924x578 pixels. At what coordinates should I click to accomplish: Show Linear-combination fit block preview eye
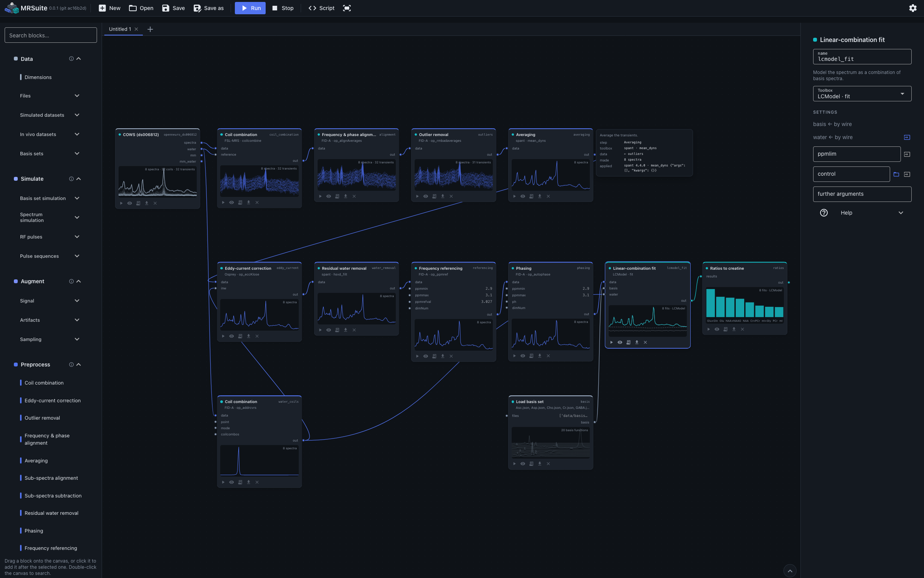click(x=620, y=342)
